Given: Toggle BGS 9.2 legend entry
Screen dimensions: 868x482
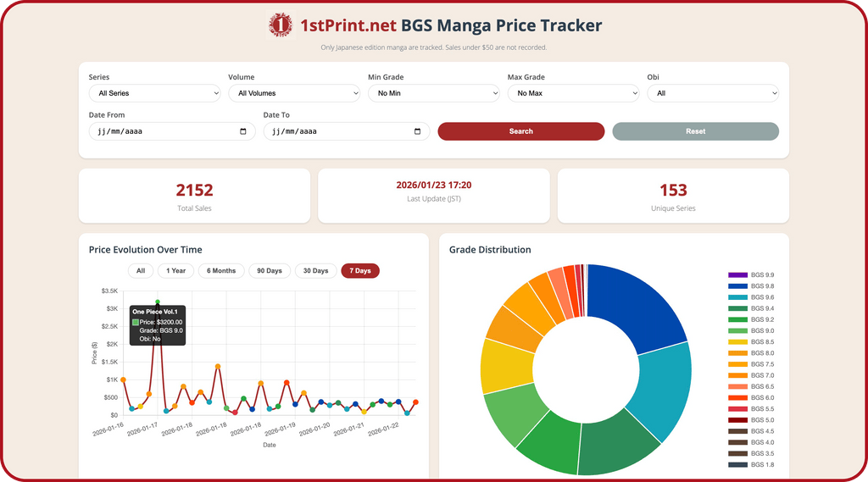Looking at the screenshot, I should tap(751, 319).
